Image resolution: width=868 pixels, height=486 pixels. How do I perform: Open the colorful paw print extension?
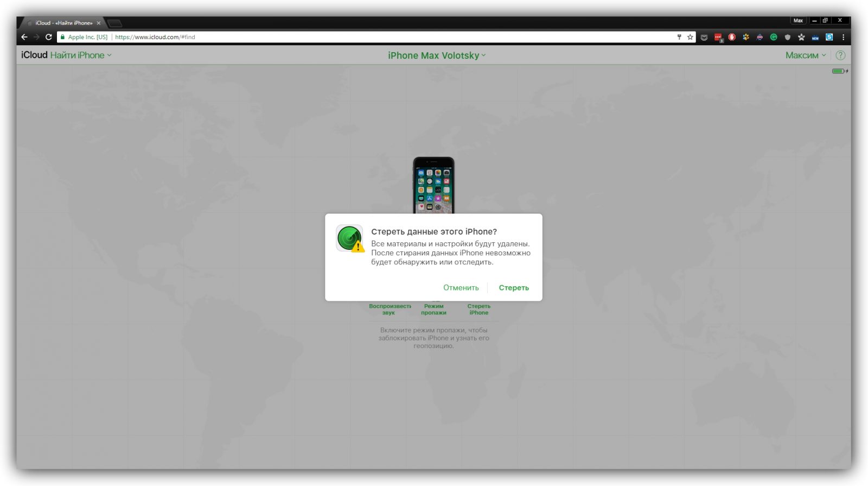pyautogui.click(x=746, y=37)
